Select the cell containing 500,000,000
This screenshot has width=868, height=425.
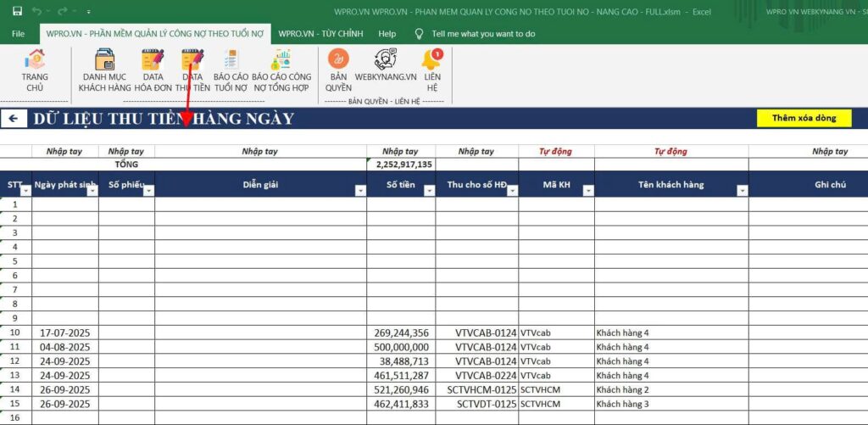coord(401,347)
